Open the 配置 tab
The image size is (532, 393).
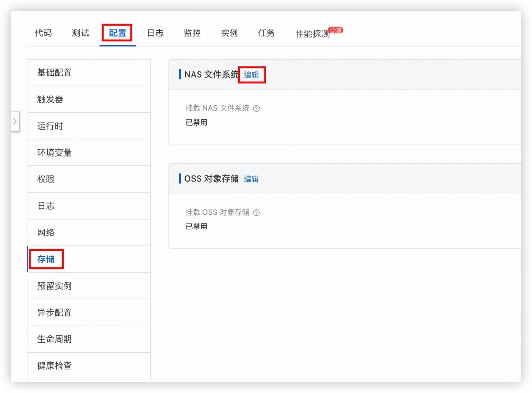point(117,33)
